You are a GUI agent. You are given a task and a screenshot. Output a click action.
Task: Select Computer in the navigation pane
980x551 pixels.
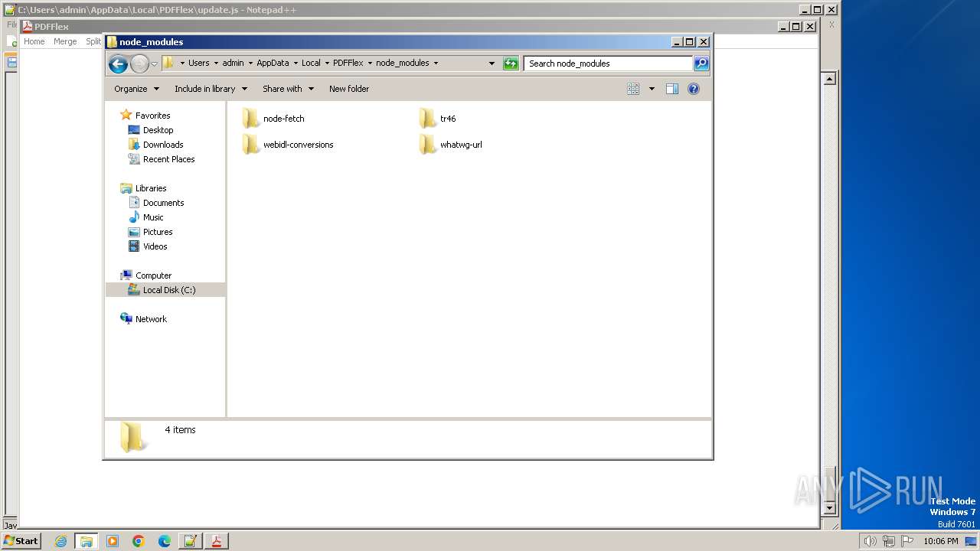tap(145, 275)
